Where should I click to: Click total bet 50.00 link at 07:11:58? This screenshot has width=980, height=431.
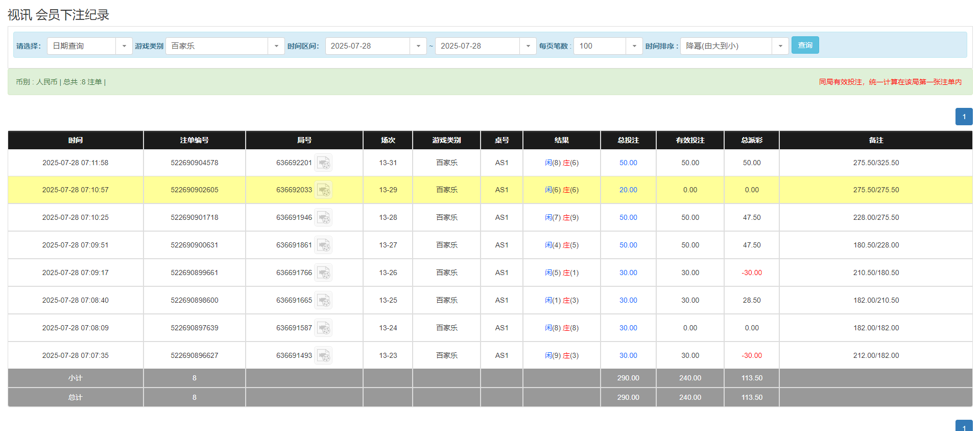pos(628,163)
